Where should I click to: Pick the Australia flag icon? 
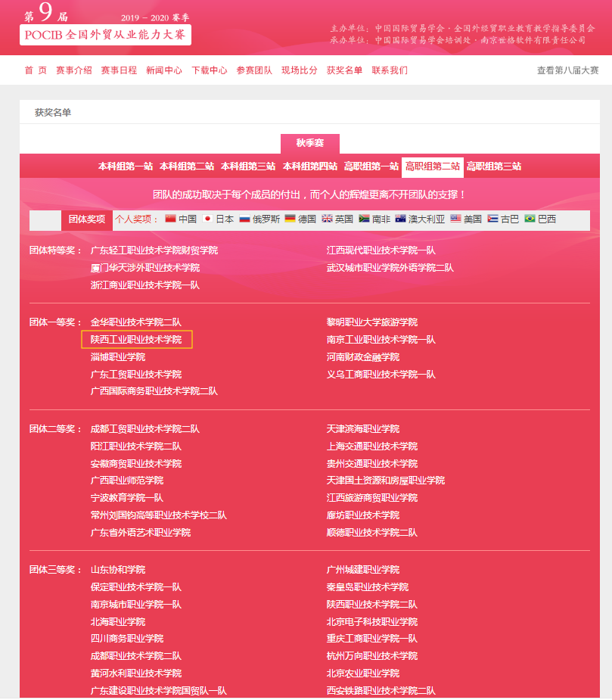400,219
